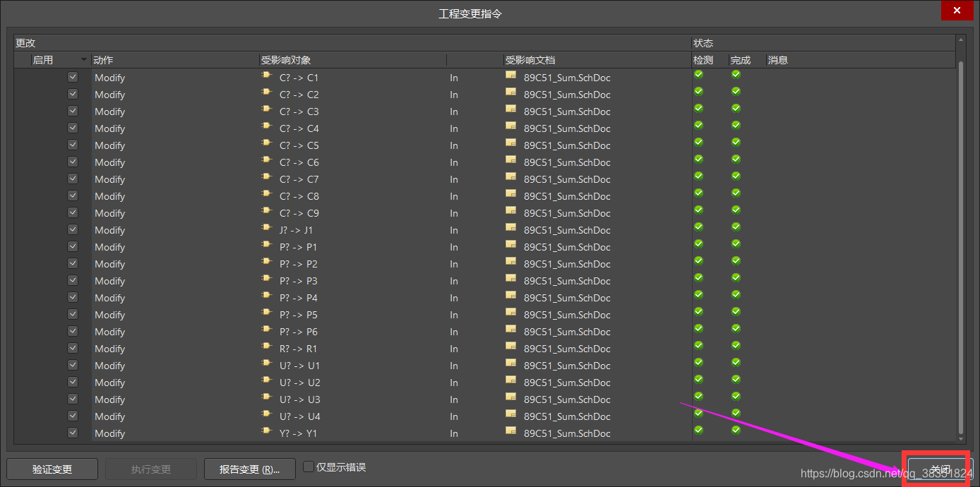Disable the checkbox for U? -> U2 modification
The width and height of the screenshot is (980, 487).
[x=73, y=382]
